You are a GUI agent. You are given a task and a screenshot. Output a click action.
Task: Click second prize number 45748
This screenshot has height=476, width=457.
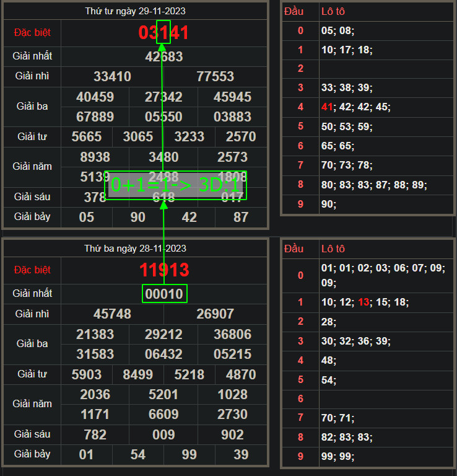(x=112, y=314)
